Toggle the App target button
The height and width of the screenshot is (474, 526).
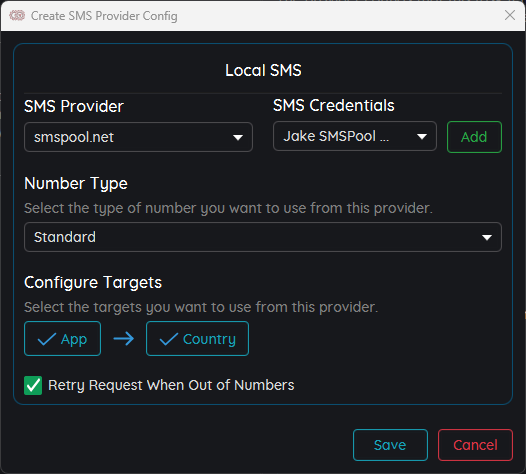pyautogui.click(x=62, y=338)
